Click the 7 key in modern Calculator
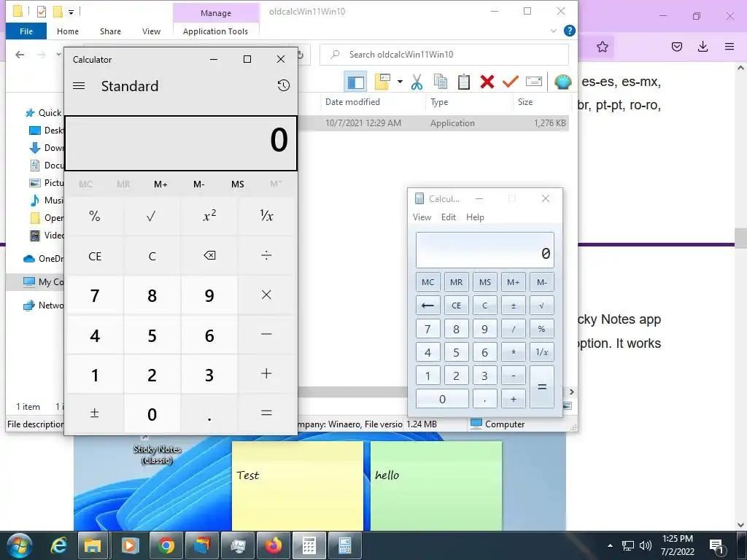747x560 pixels. click(95, 296)
